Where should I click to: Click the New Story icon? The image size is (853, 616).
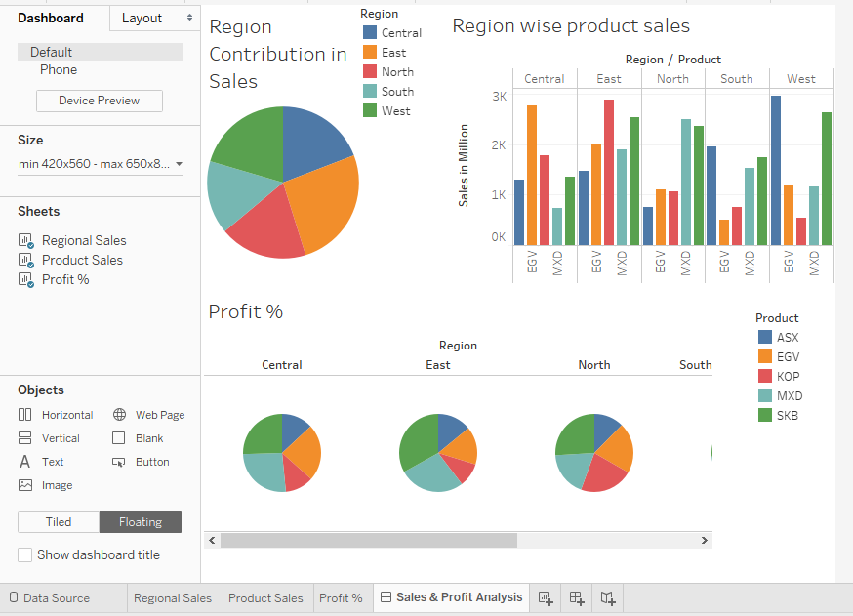click(608, 598)
